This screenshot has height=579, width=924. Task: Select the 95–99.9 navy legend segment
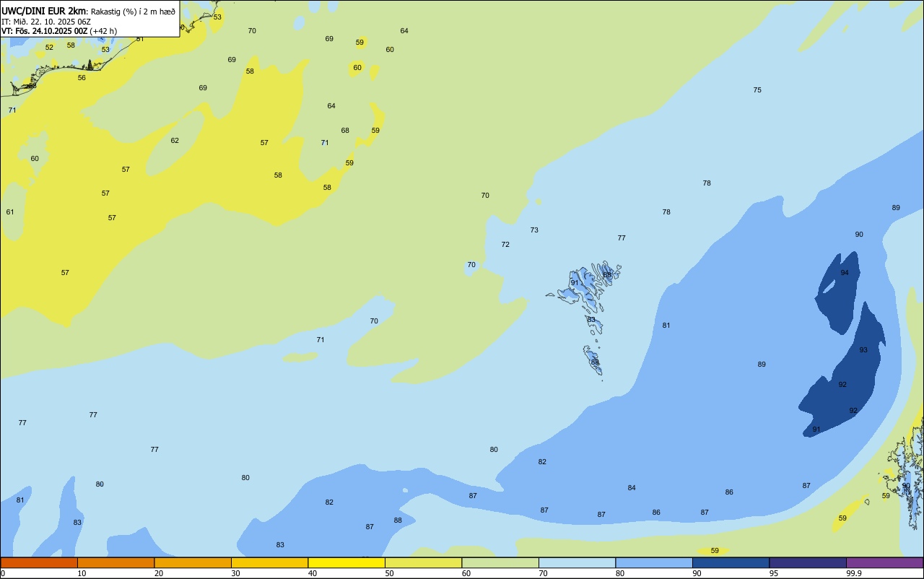point(808,562)
